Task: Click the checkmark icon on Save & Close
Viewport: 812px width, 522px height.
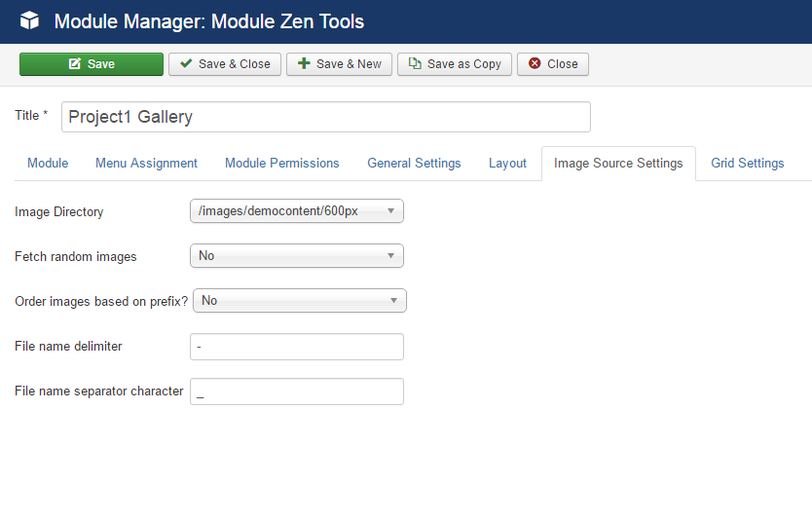Action: tap(186, 63)
